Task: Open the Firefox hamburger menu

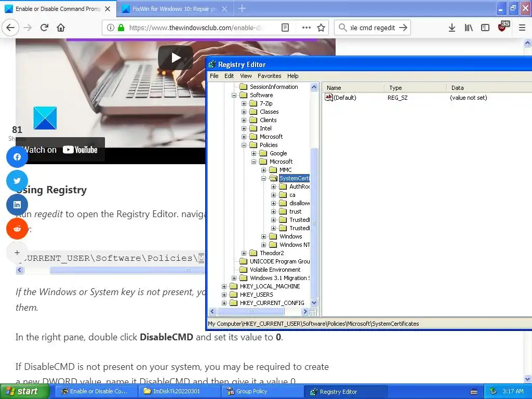Action: (x=522, y=28)
